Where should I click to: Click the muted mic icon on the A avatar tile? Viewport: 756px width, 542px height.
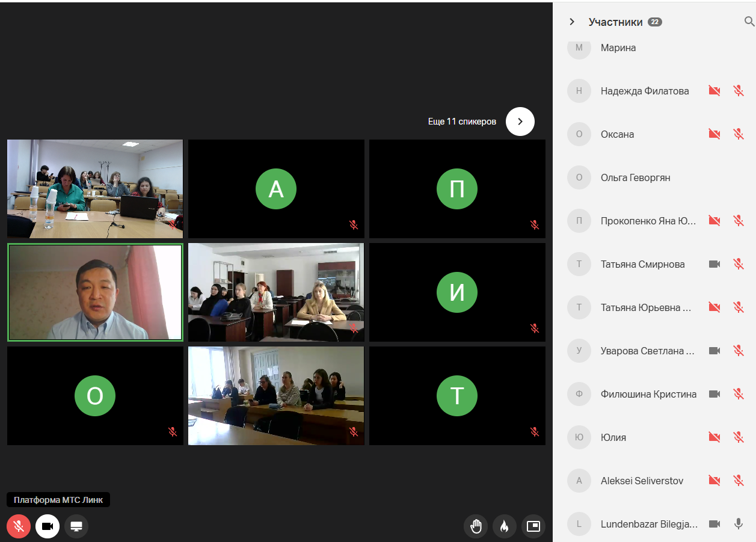pyautogui.click(x=354, y=225)
